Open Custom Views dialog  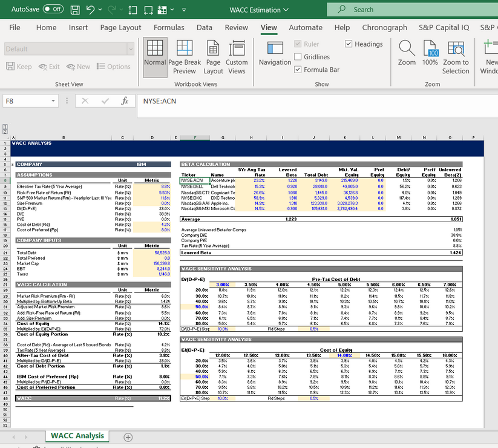[x=237, y=56]
